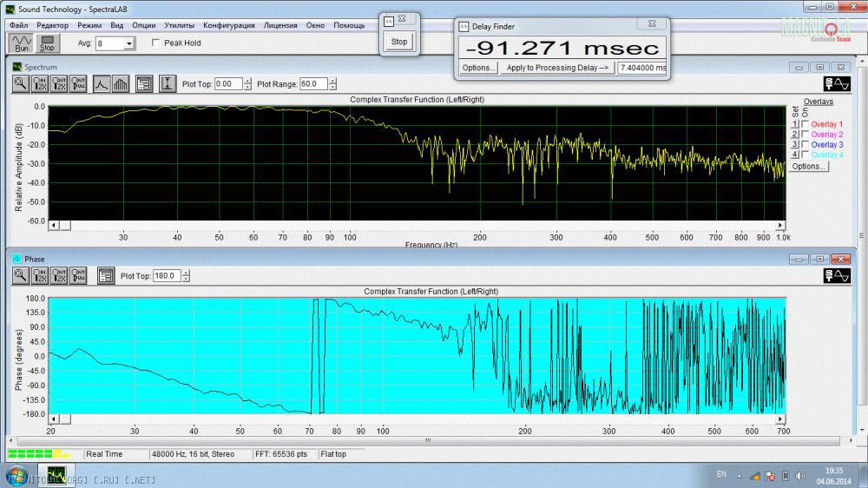The image size is (868, 488).
Task: Click Zoom Out Full in Phase toolbar
Action: 79,275
